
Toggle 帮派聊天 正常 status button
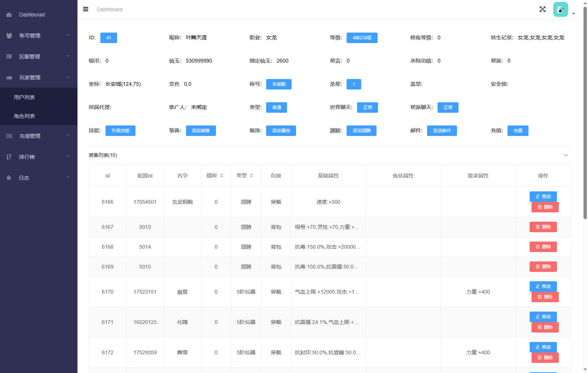click(x=448, y=107)
